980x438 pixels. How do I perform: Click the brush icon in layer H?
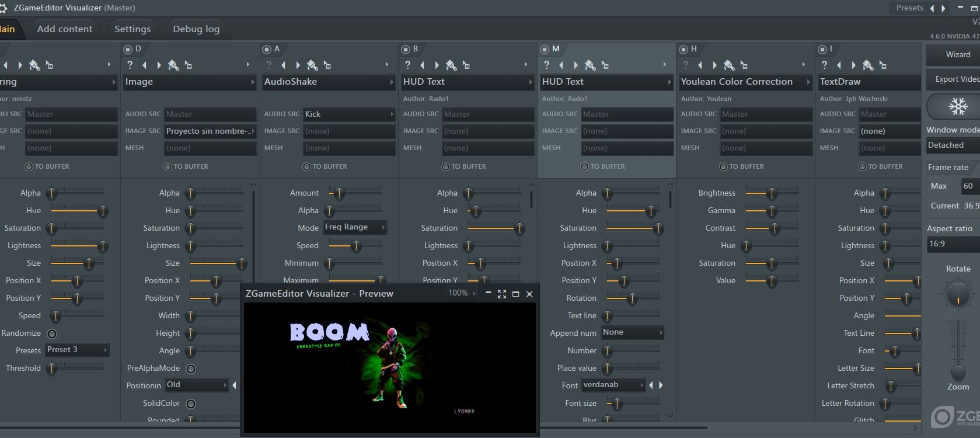(729, 65)
